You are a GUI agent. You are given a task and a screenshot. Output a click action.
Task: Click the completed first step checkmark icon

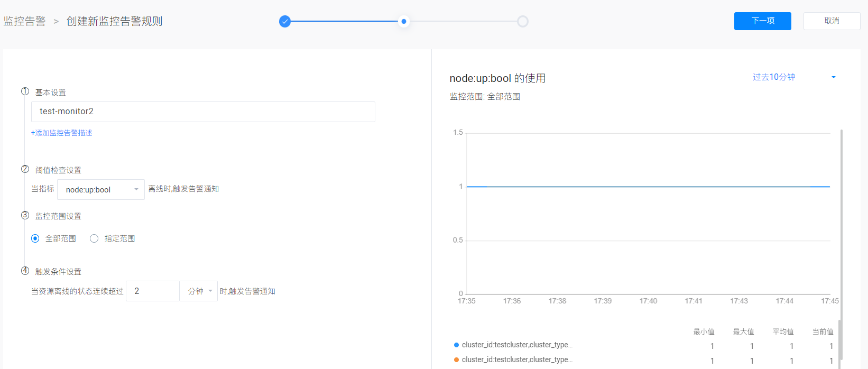click(285, 22)
